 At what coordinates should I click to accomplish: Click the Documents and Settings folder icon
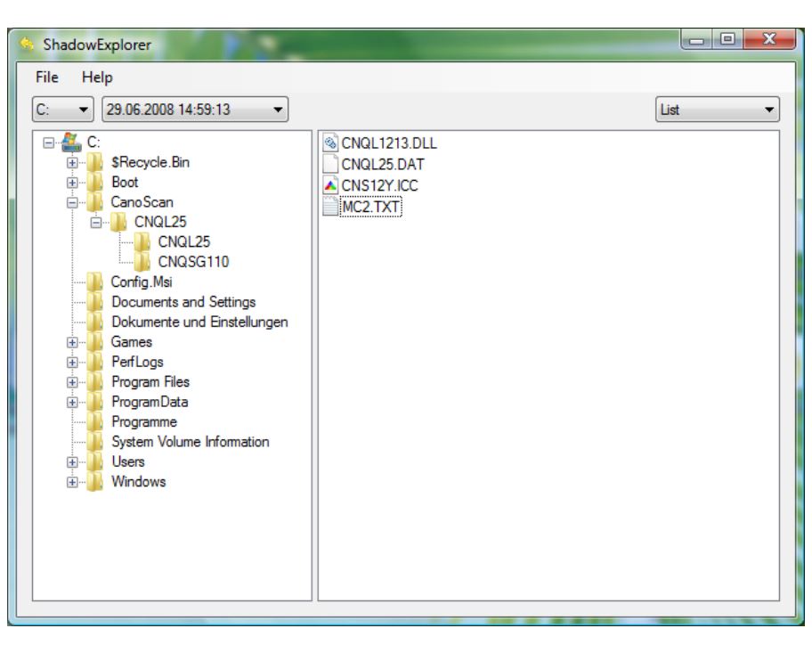pos(94,302)
